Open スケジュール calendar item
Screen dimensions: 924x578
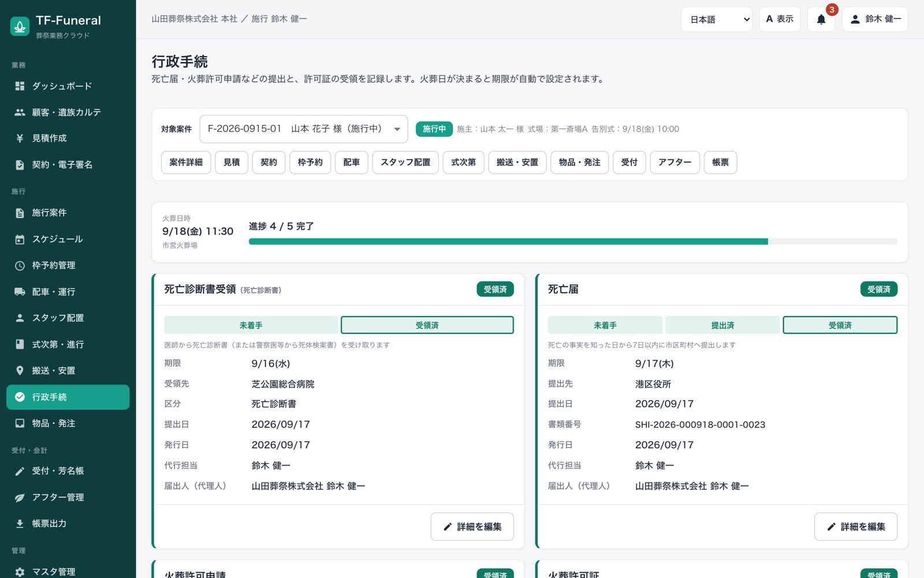(68, 239)
